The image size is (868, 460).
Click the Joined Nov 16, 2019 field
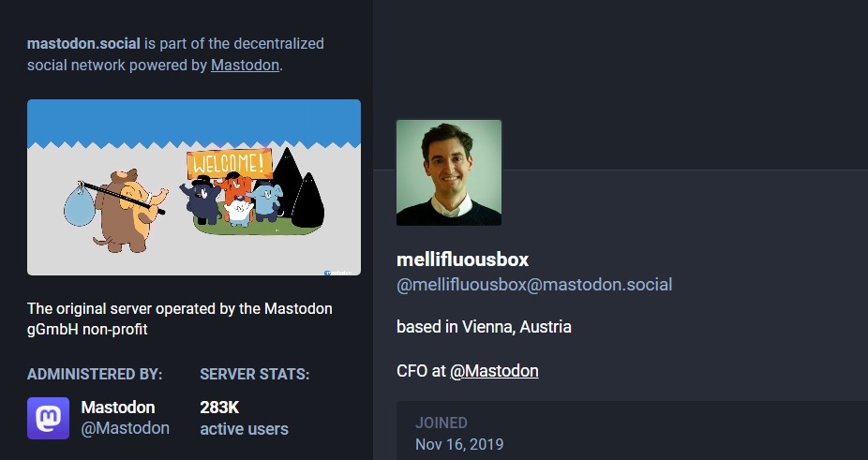632,431
